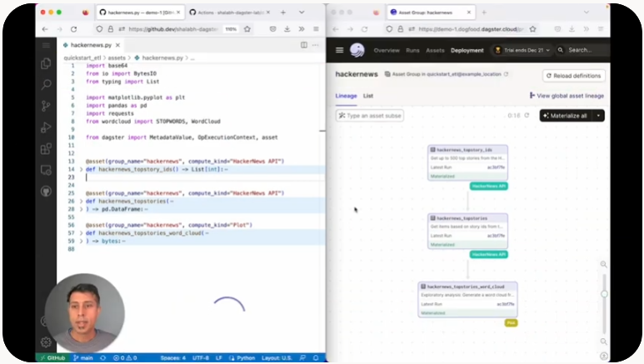Open the VS Code hamburger menu
The height and width of the screenshot is (364, 644).
coord(46,45)
